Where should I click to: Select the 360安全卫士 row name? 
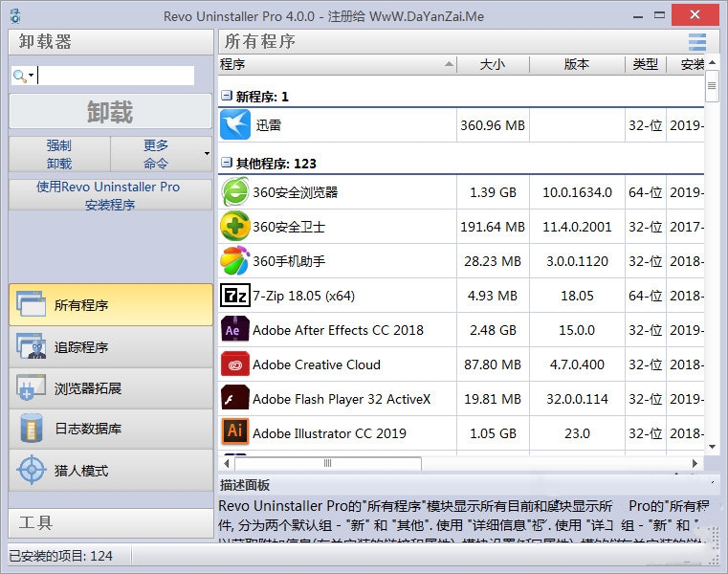[289, 227]
